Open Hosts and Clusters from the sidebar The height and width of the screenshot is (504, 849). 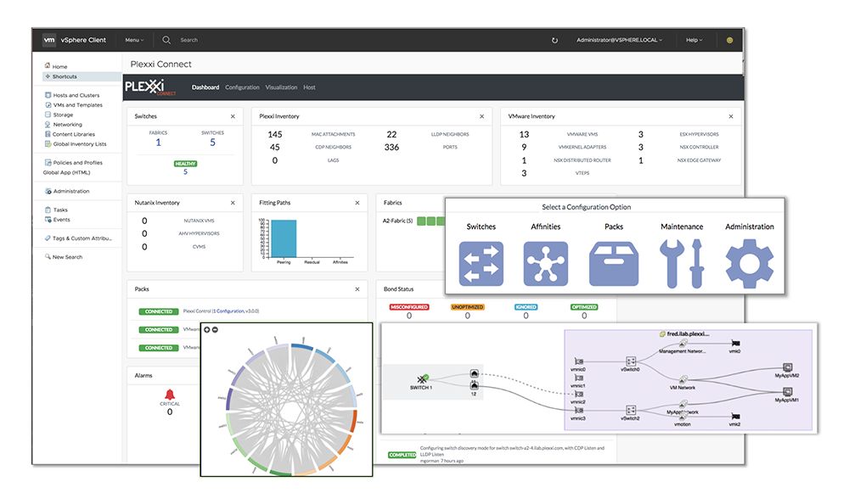(75, 95)
